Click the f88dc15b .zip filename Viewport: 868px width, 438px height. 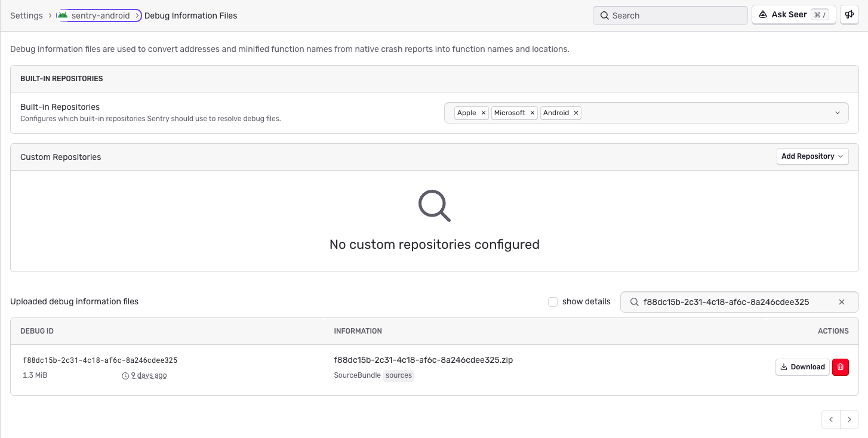(x=423, y=360)
